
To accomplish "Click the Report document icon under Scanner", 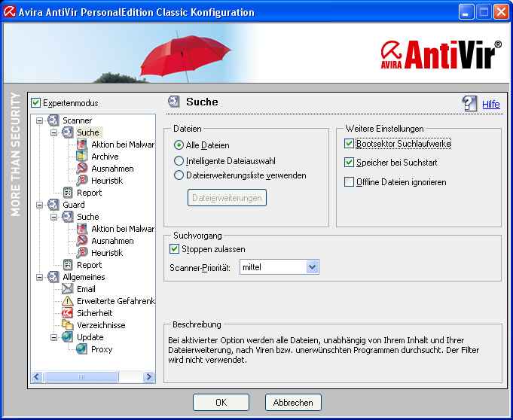I will [x=67, y=193].
